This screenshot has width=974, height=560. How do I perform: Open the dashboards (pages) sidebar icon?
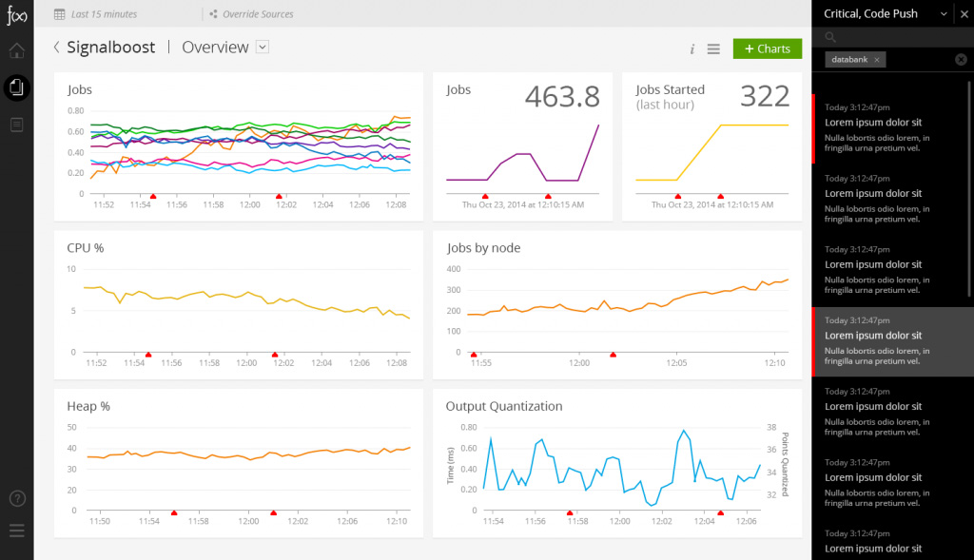click(16, 87)
